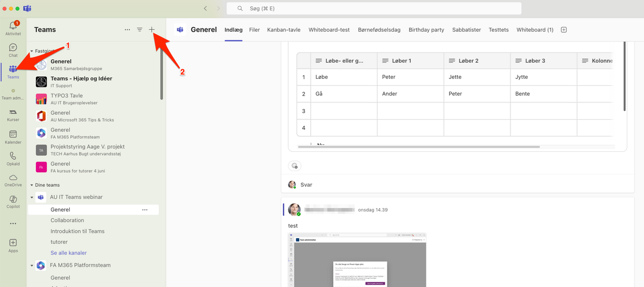Select the AU IT Teams webinar team name

76,197
